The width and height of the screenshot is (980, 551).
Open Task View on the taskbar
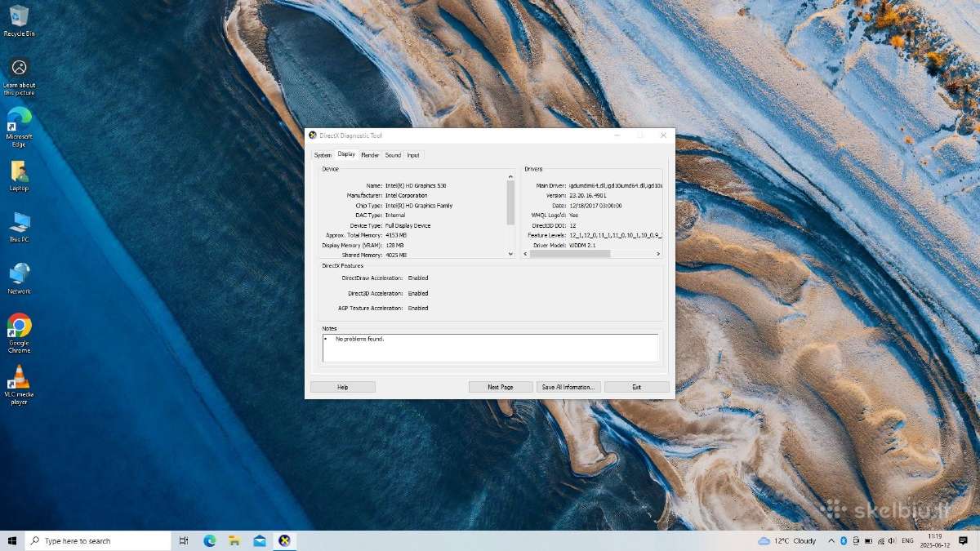pyautogui.click(x=184, y=540)
